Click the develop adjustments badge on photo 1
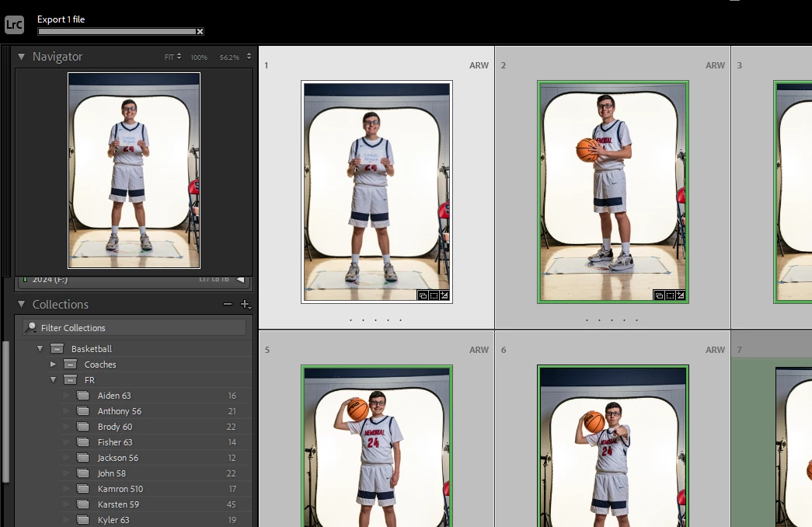Viewport: 812px width, 527px height. [444, 295]
